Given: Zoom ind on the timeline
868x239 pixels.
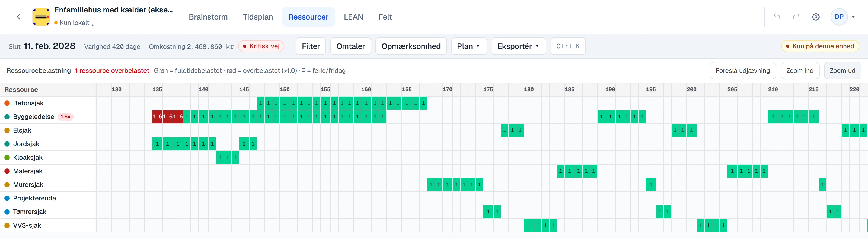Looking at the screenshot, I should pyautogui.click(x=800, y=71).
